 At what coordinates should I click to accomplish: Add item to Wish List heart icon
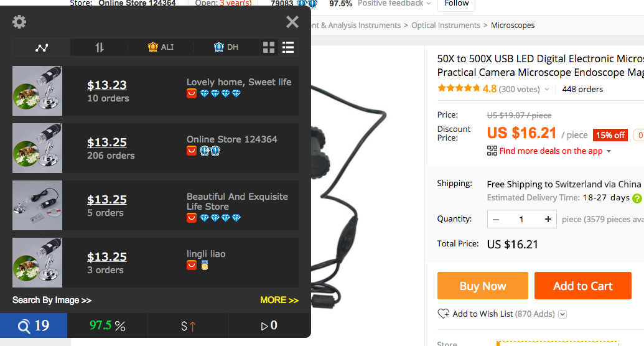[x=443, y=314]
